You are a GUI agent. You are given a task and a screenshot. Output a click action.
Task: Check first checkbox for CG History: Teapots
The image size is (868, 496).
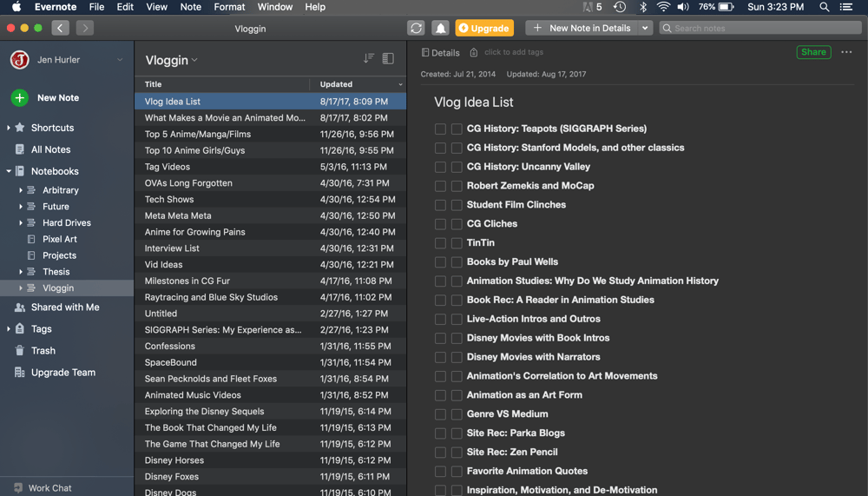tap(440, 129)
